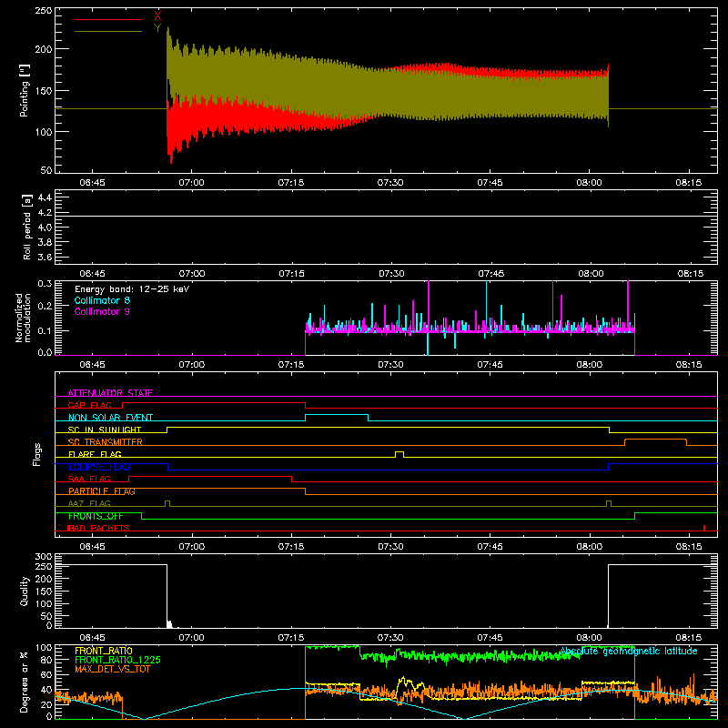Image resolution: width=728 pixels, height=728 pixels.
Task: Click the 07:15 tick in Roll period panel
Action: click(291, 274)
